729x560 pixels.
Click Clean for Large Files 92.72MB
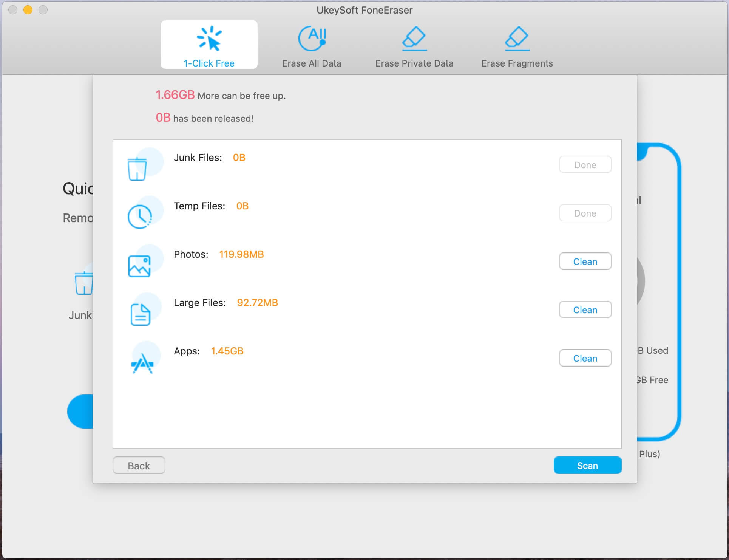pos(585,309)
